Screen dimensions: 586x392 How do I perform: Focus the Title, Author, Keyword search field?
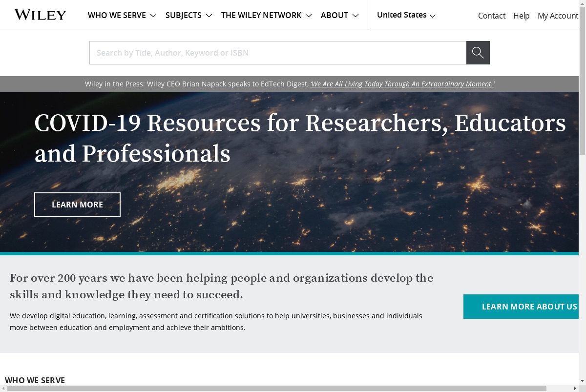pyautogui.click(x=278, y=53)
